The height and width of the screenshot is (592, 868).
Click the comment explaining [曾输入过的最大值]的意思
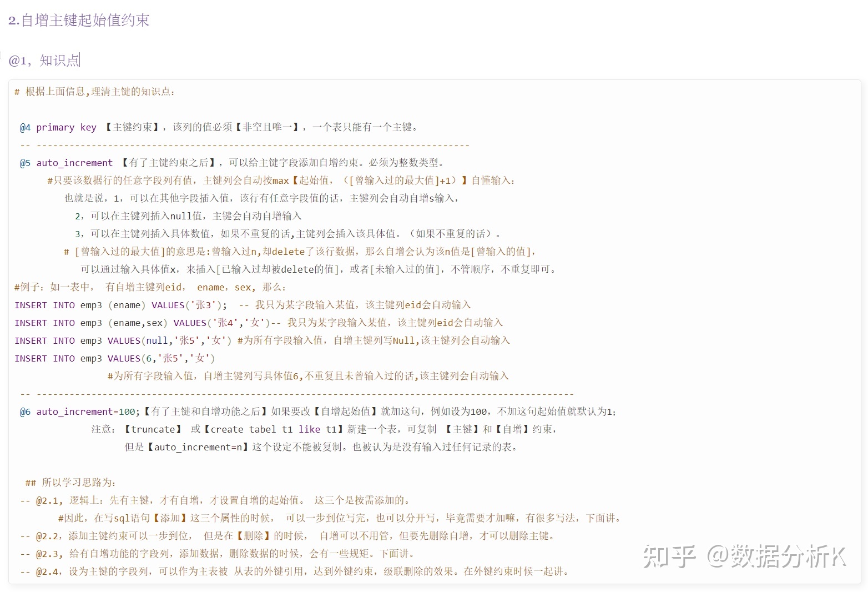pos(300,252)
